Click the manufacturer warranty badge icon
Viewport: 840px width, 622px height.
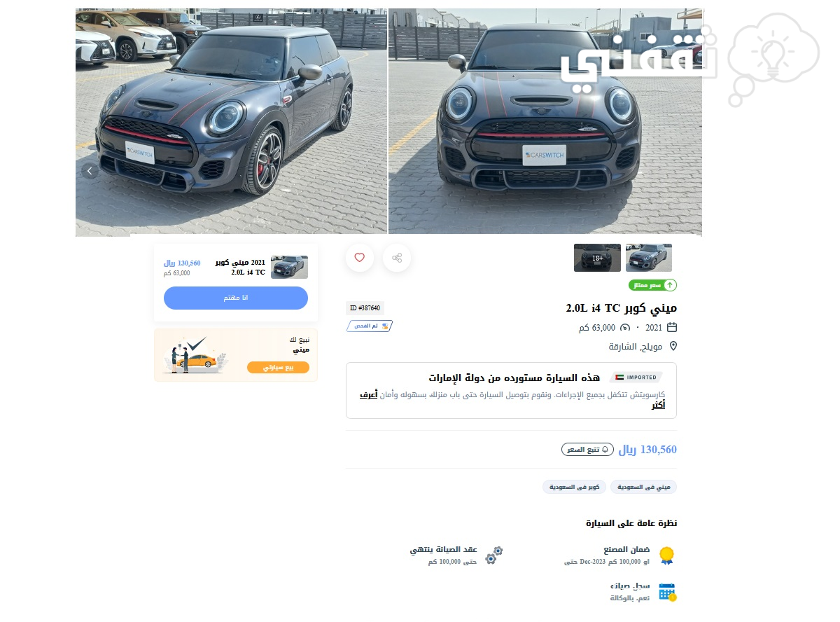(667, 555)
